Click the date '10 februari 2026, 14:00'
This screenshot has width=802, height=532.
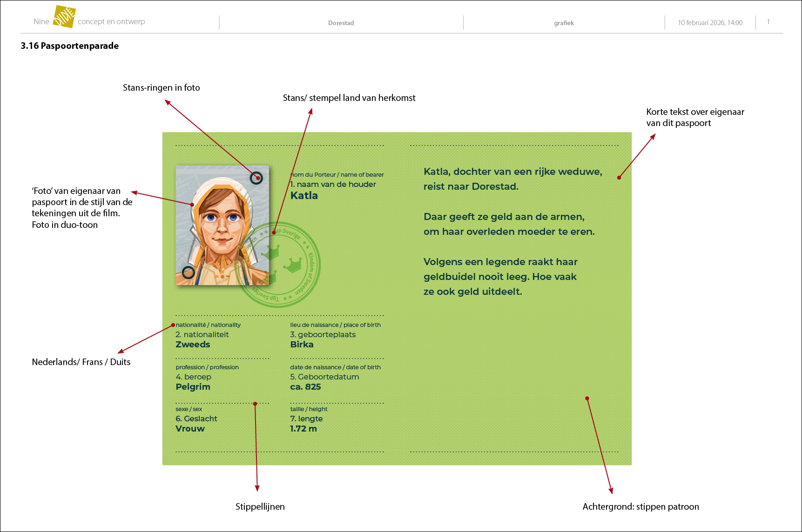coord(710,22)
